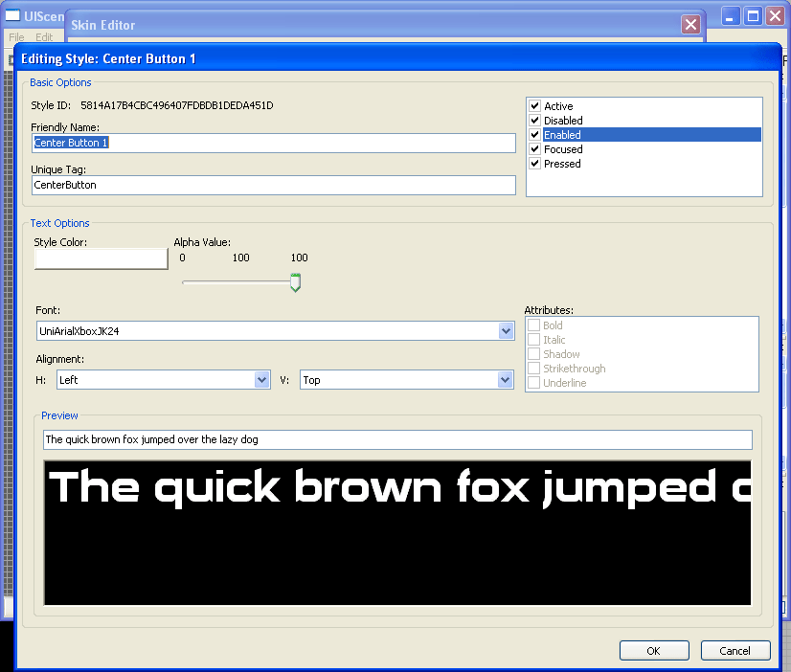This screenshot has height=672, width=791.
Task: Click the Style Color swatch
Action: tap(100, 258)
